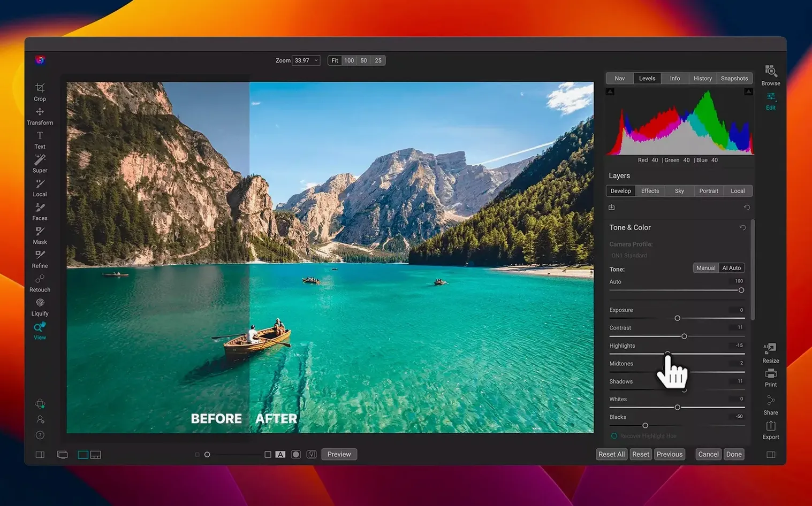
Task: Toggle the left panel visibility
Action: tap(40, 455)
